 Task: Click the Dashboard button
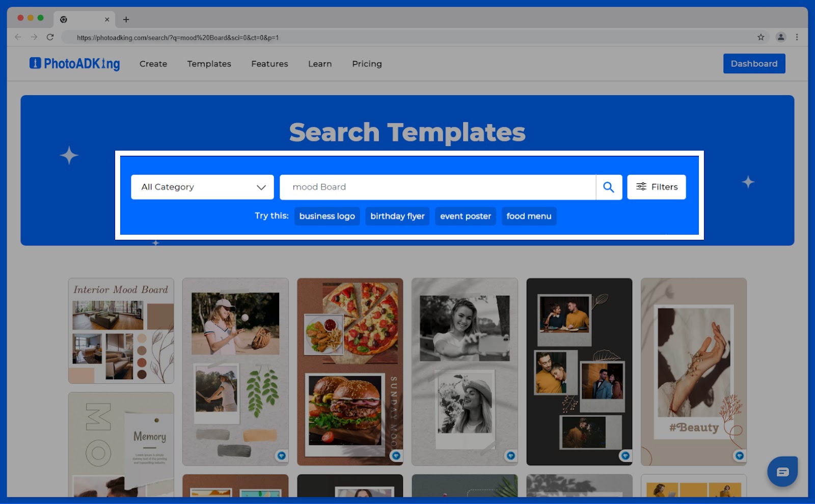point(754,64)
